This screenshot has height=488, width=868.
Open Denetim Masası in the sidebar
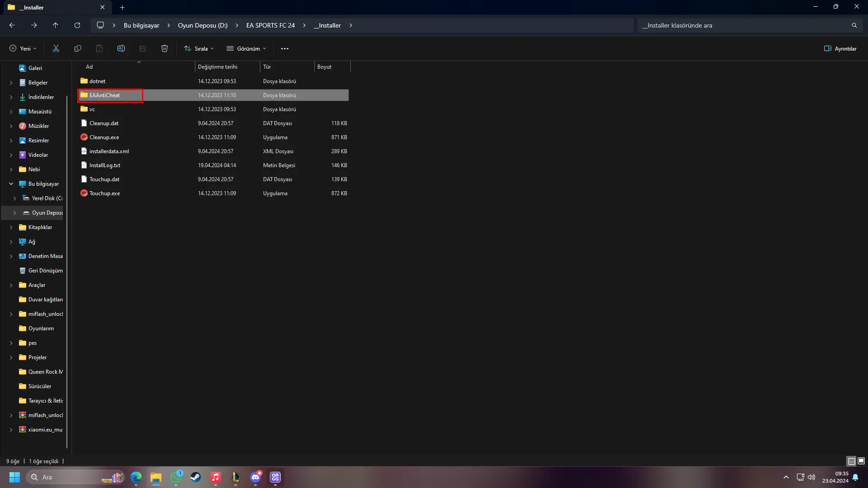coord(41,256)
